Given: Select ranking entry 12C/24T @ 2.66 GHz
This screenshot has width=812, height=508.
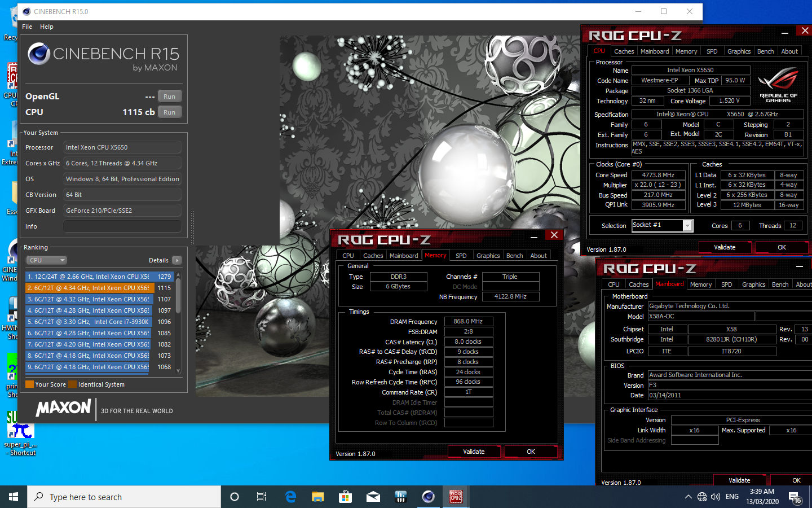Looking at the screenshot, I should (x=99, y=277).
